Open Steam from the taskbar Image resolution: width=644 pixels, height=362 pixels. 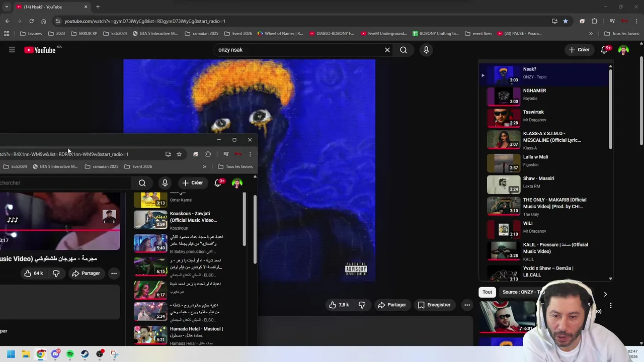85,354
